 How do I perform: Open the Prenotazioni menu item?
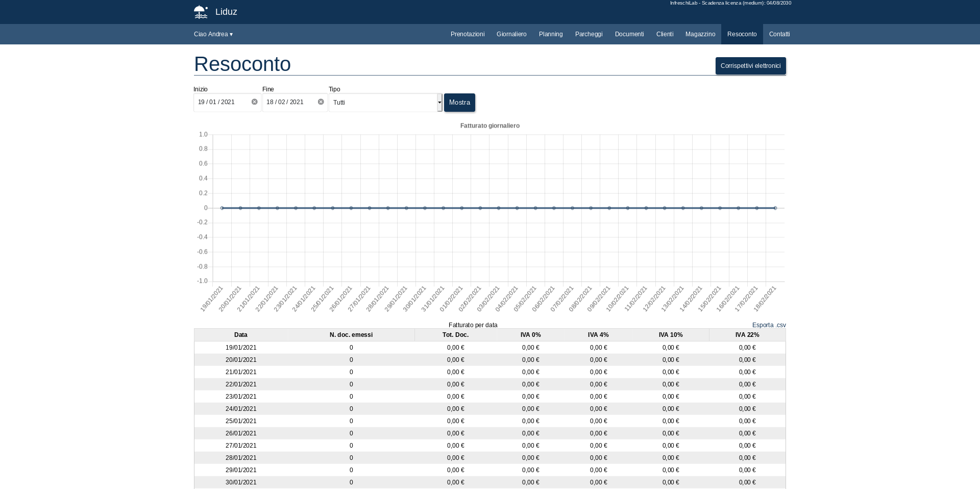pyautogui.click(x=468, y=34)
